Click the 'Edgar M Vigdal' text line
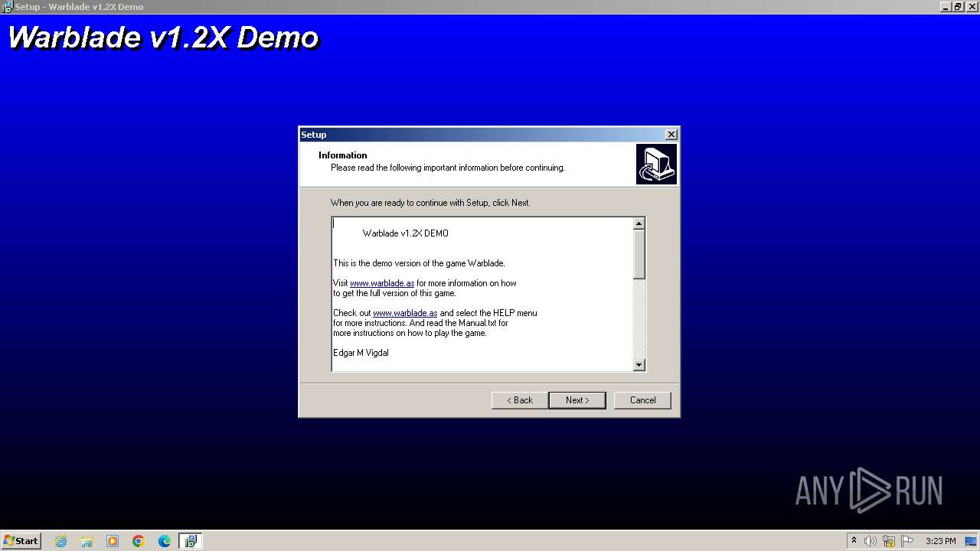980x551 pixels. 361,353
